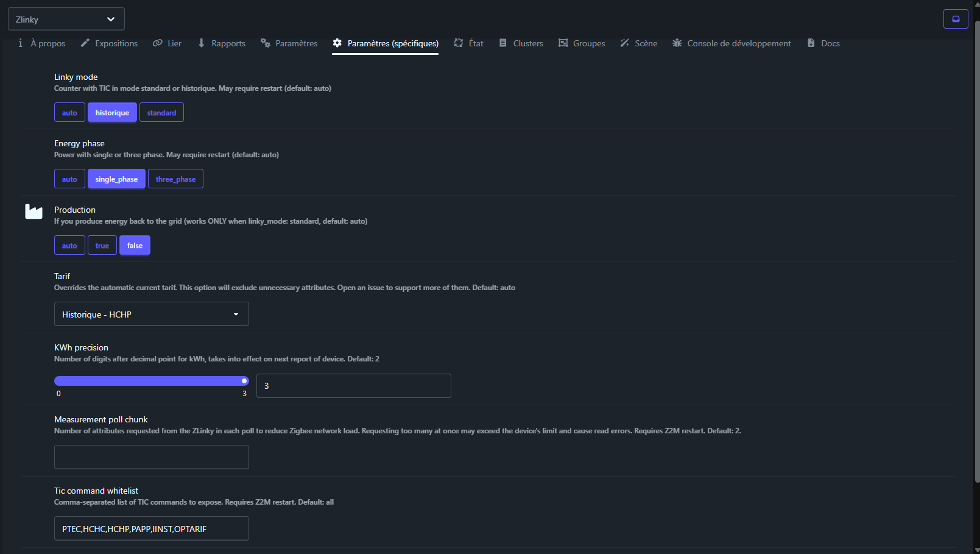The width and height of the screenshot is (980, 554).
Task: Click the Zlinky dropdown chevron arrow
Action: 111,20
